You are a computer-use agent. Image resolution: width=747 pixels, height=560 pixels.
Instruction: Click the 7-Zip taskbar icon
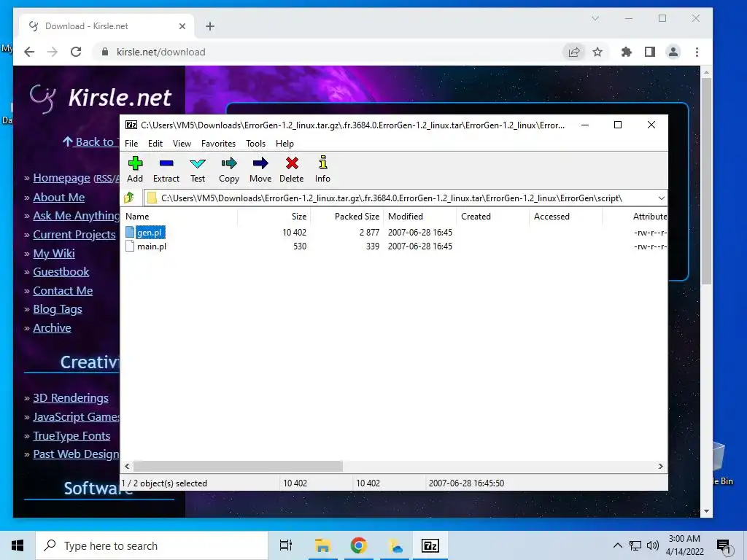(x=430, y=545)
